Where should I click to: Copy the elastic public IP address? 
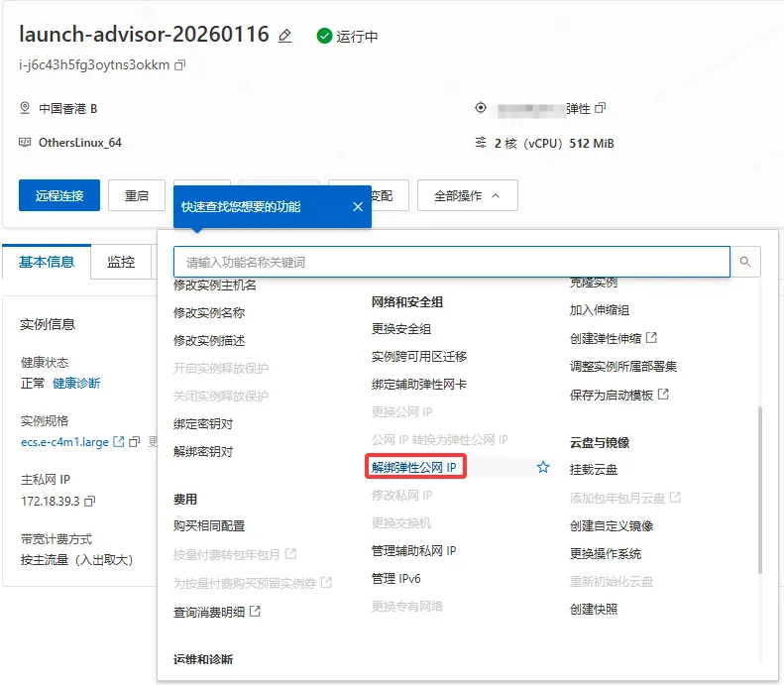point(600,108)
